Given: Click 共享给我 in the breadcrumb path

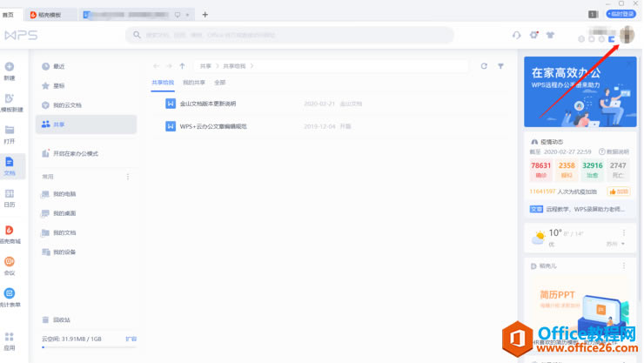Looking at the screenshot, I should (234, 66).
